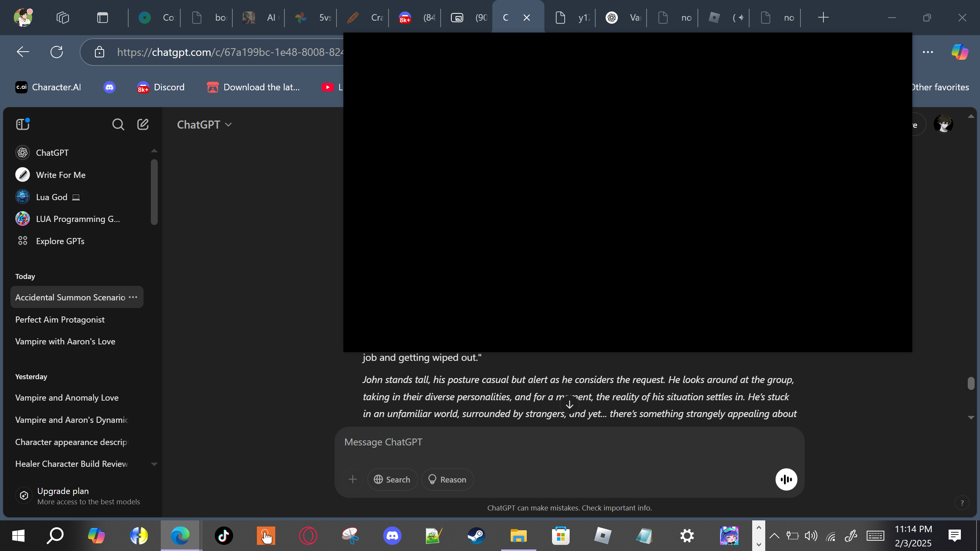Open the 'Download the lat...' bookmark
This screenshot has height=551, width=980.
click(x=253, y=87)
